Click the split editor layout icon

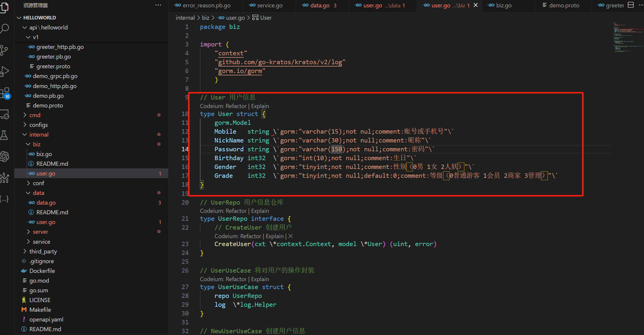tap(631, 5)
